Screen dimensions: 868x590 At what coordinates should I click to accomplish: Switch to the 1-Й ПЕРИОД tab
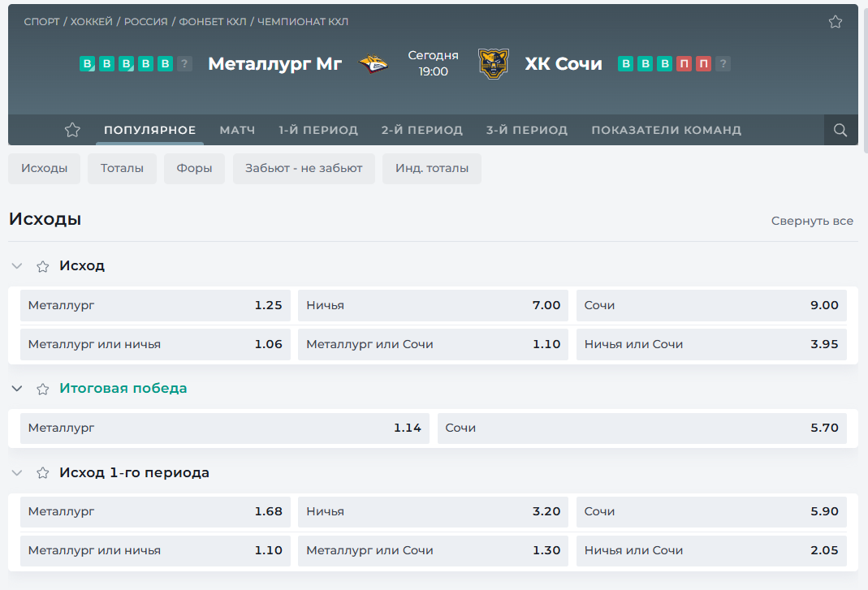(317, 130)
